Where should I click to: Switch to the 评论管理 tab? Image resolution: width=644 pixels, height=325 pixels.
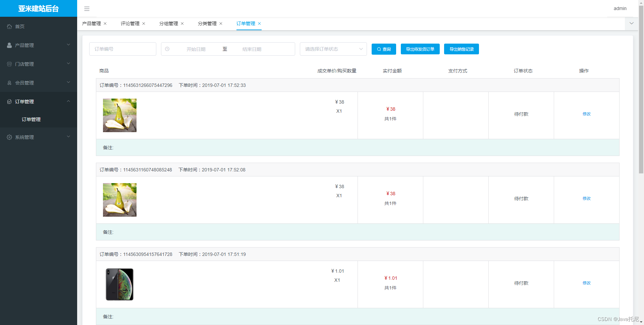130,23
